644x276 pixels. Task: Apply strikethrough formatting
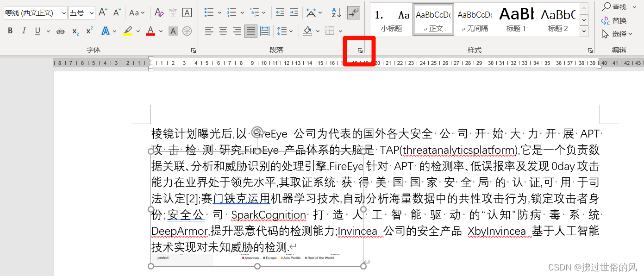point(61,31)
